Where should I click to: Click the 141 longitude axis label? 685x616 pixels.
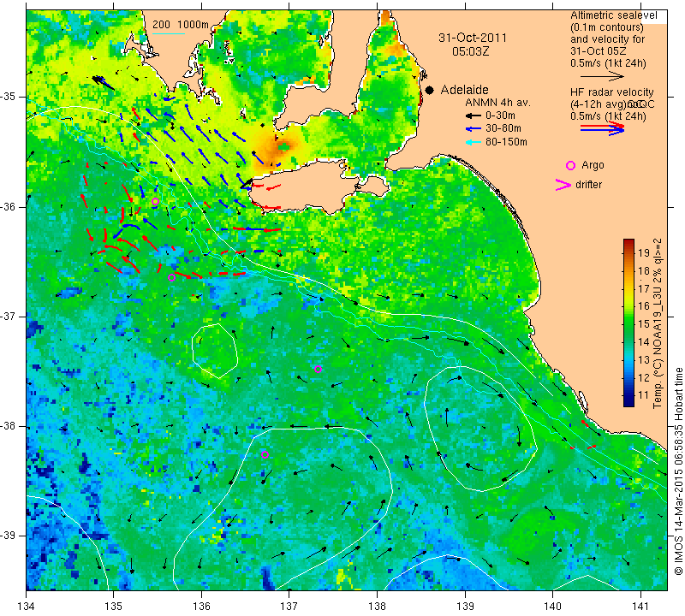pyautogui.click(x=640, y=607)
